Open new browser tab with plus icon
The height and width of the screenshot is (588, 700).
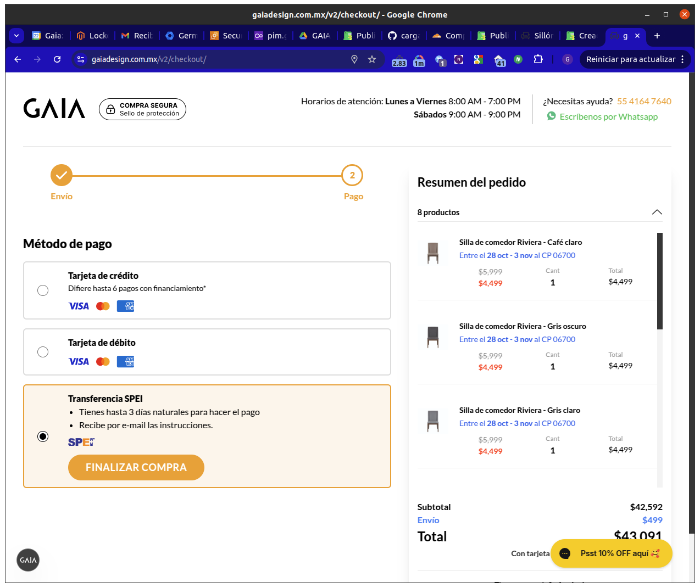tap(657, 36)
